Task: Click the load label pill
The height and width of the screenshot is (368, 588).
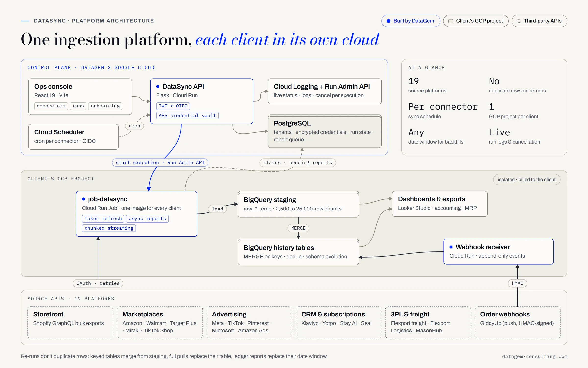Action: (x=218, y=209)
